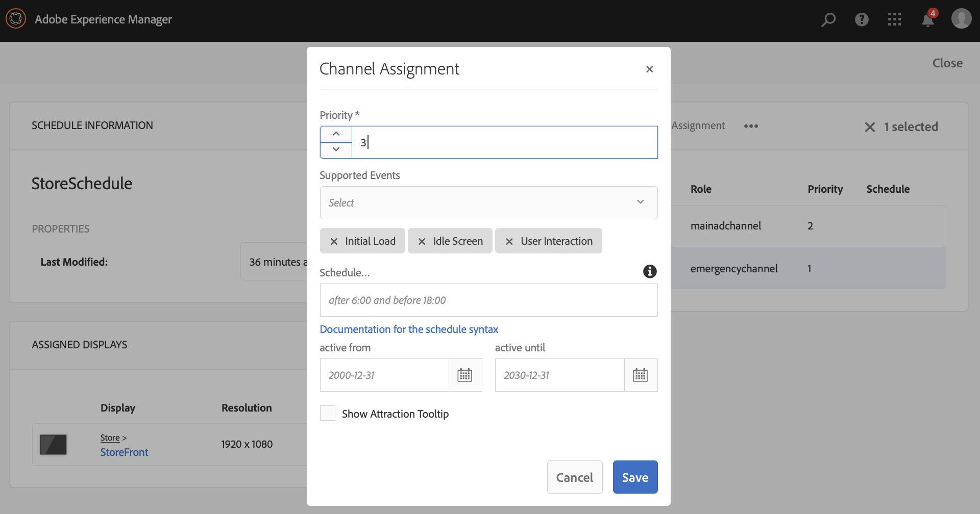Image resolution: width=980 pixels, height=514 pixels.
Task: Open the solutions grid switcher icon
Action: [x=894, y=20]
